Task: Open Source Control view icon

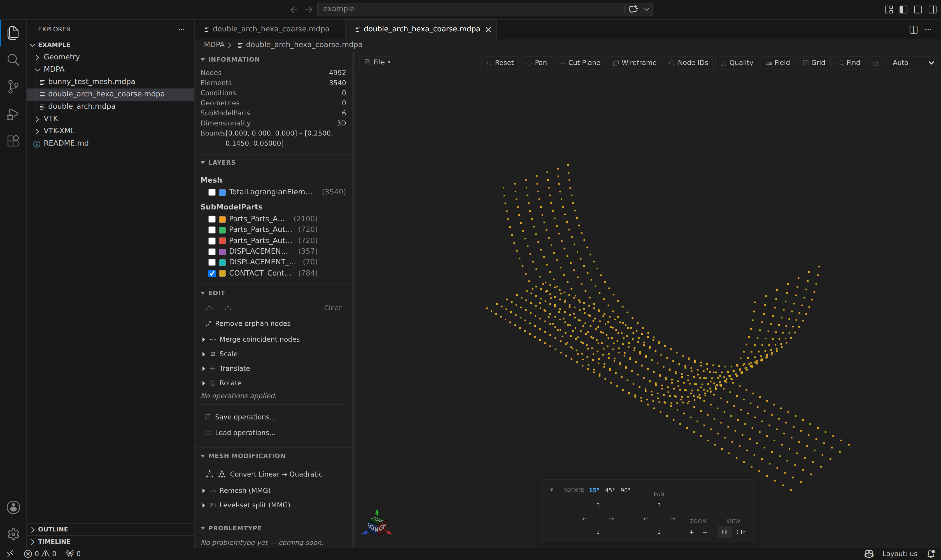Action: click(13, 87)
